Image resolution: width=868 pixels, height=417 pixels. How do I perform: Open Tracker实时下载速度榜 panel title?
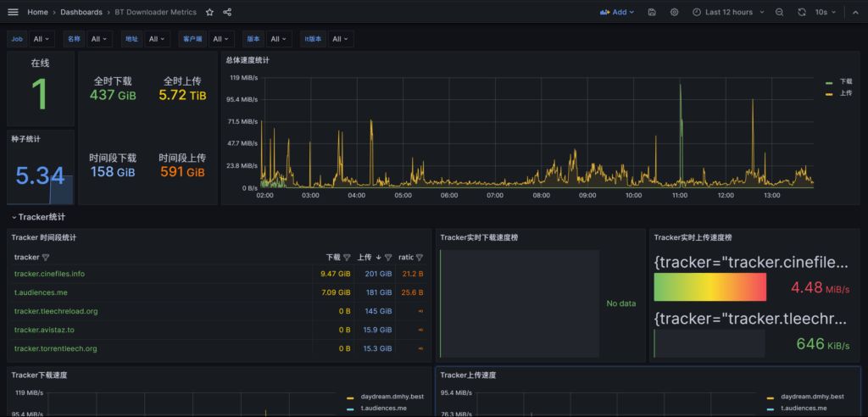coord(480,237)
